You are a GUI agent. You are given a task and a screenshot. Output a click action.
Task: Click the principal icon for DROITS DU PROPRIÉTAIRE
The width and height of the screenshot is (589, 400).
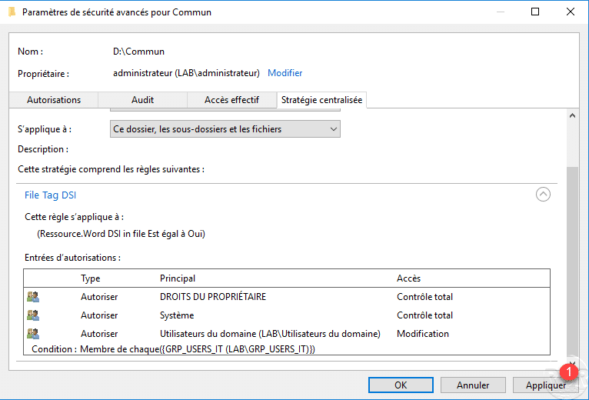click(33, 297)
